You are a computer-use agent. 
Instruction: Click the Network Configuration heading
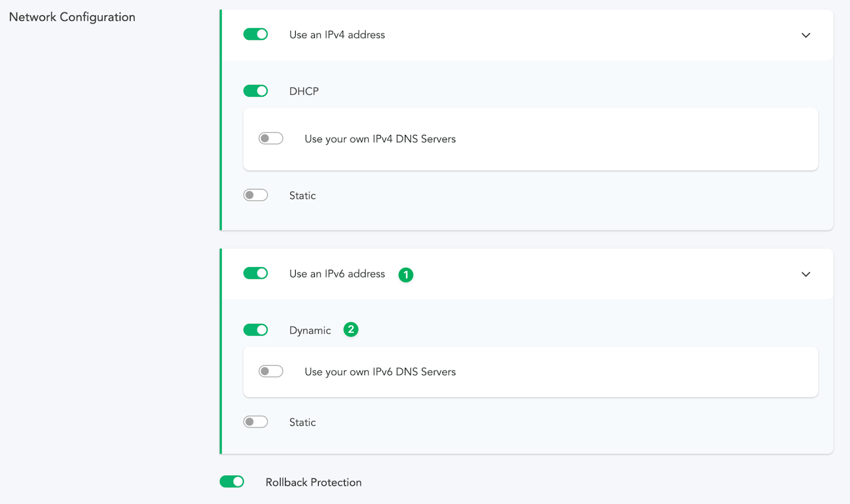(x=72, y=17)
